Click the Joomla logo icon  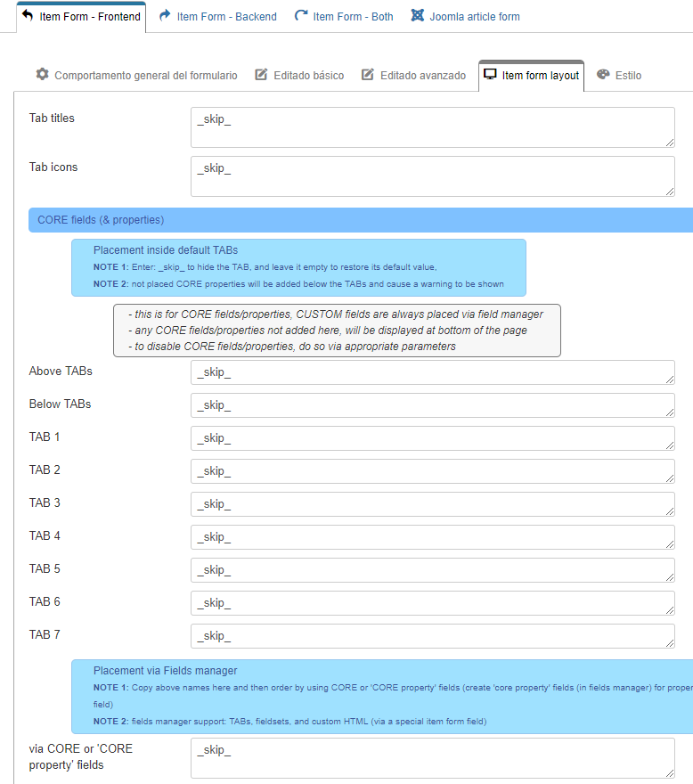pyautogui.click(x=417, y=16)
